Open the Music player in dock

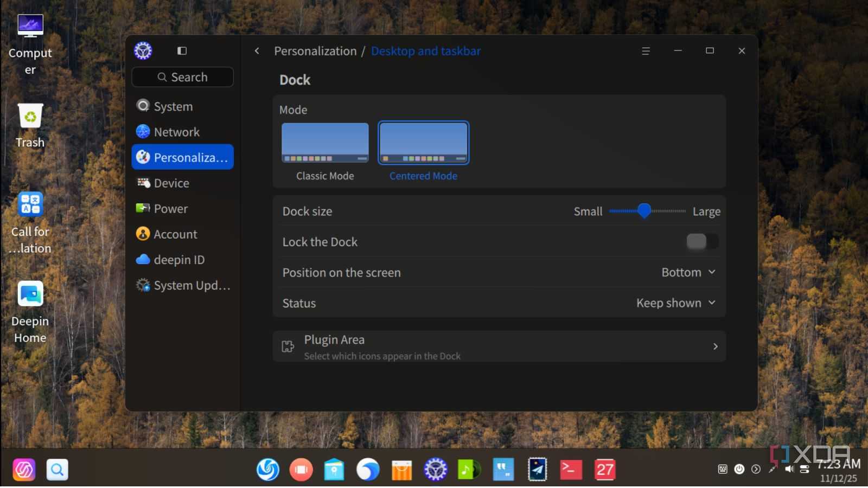pyautogui.click(x=469, y=470)
